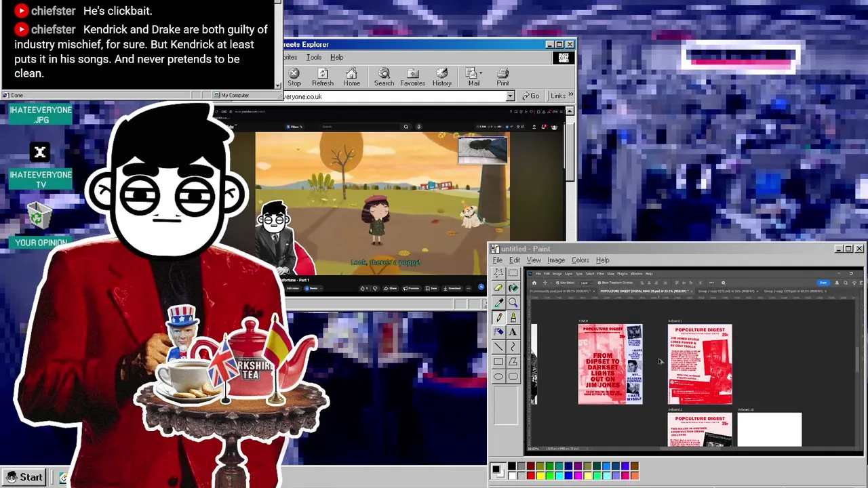Click the chat panel scrollbar down arrow
Image resolution: width=868 pixels, height=488 pixels.
[x=278, y=85]
